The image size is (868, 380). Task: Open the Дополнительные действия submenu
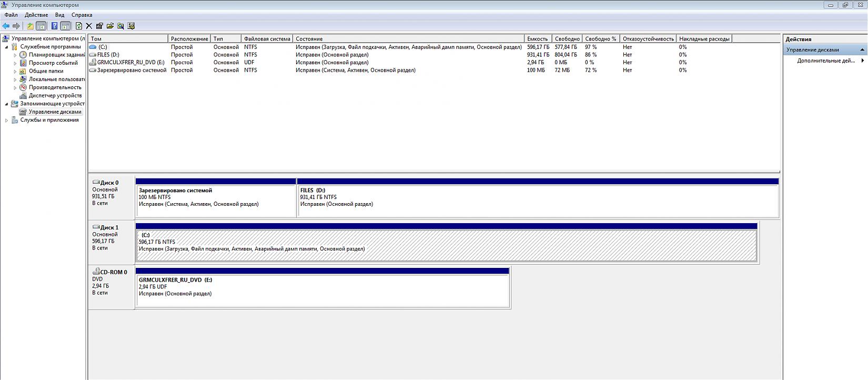pos(830,61)
